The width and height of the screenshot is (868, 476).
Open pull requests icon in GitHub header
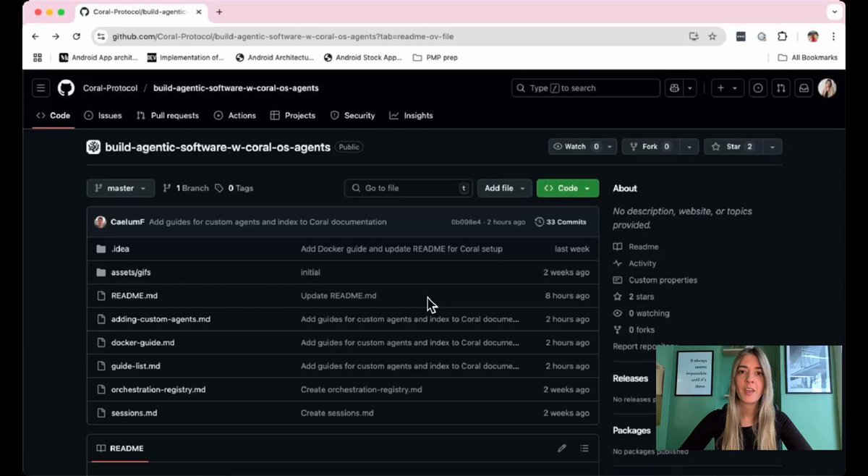(x=780, y=88)
